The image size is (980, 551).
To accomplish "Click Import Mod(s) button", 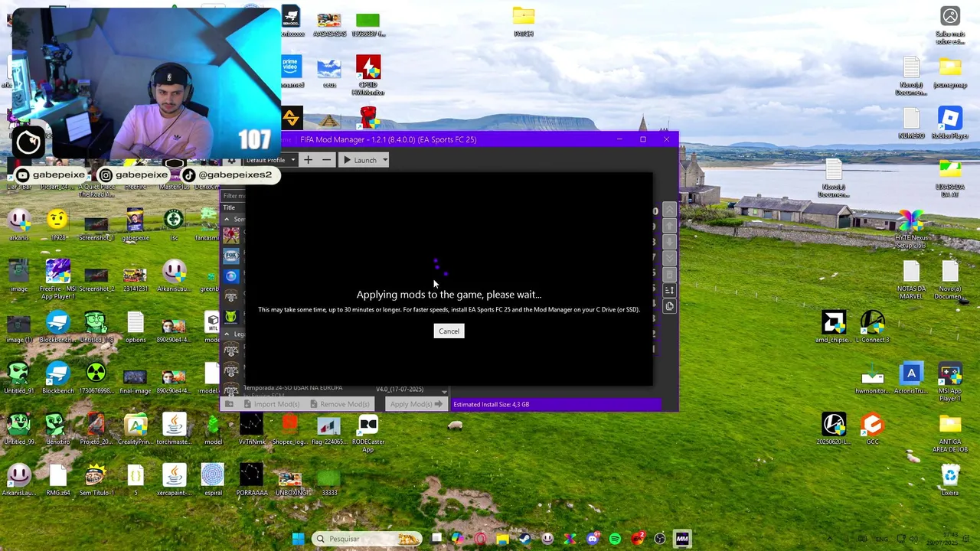I will tap(271, 404).
